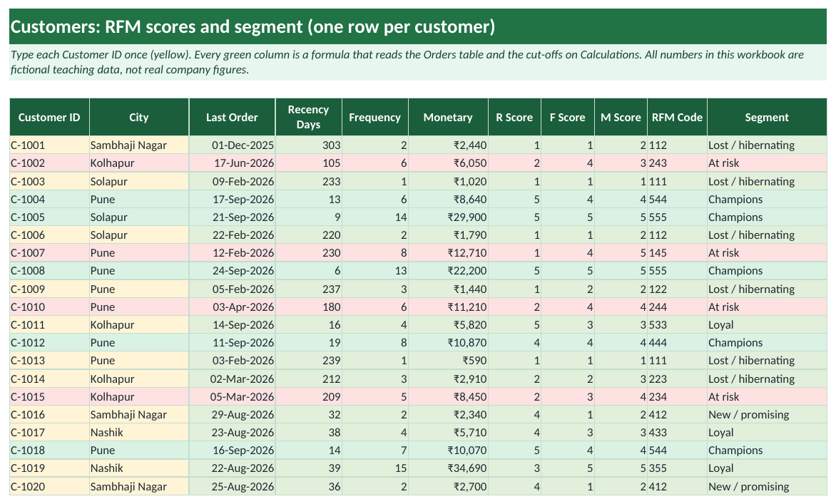The width and height of the screenshot is (836, 504).
Task: Click the Segment cell for C-1016
Action: tap(767, 414)
